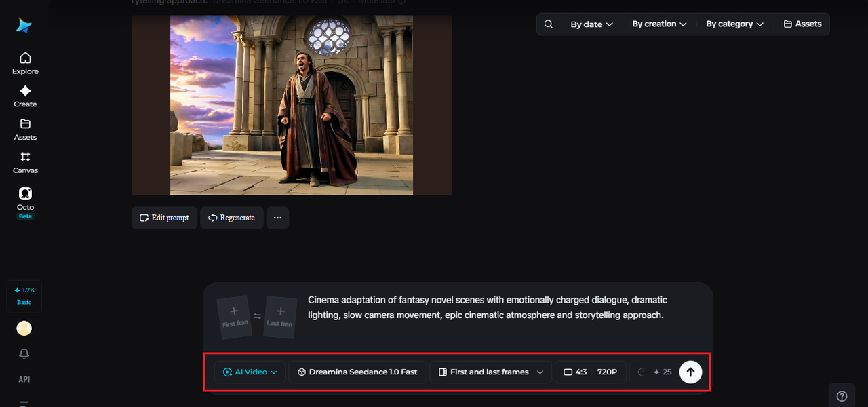Choose the Dreamina Seedance 1.0 Fast model
868x407 pixels.
357,372
